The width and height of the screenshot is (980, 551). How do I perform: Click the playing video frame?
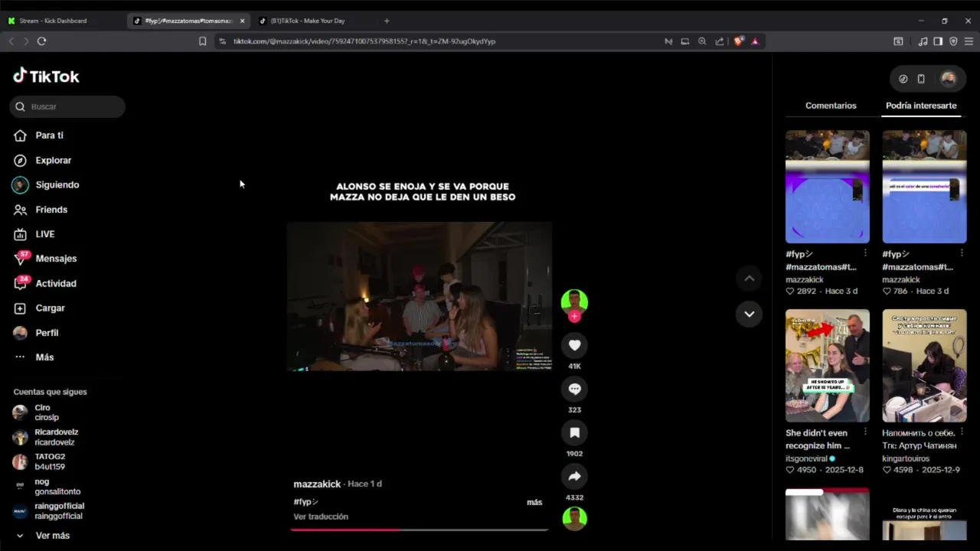[420, 296]
